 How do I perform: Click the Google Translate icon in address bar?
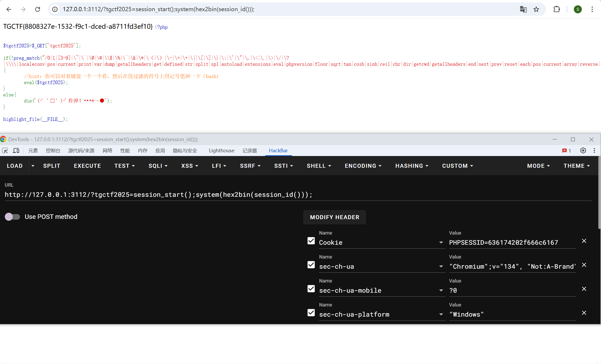(x=523, y=9)
